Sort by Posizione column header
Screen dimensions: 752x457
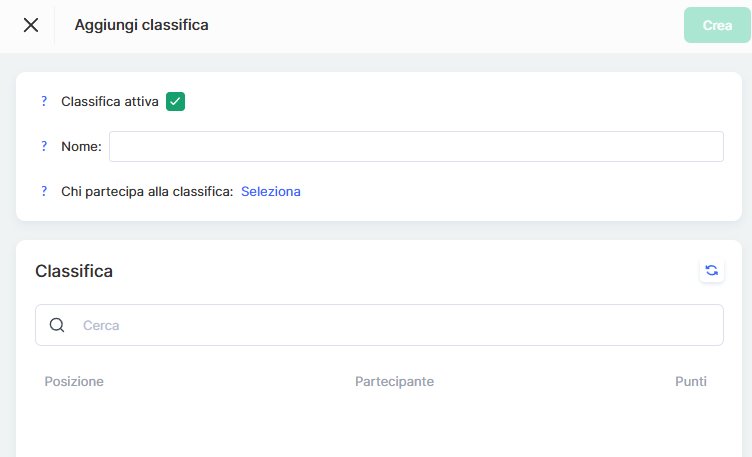point(74,381)
